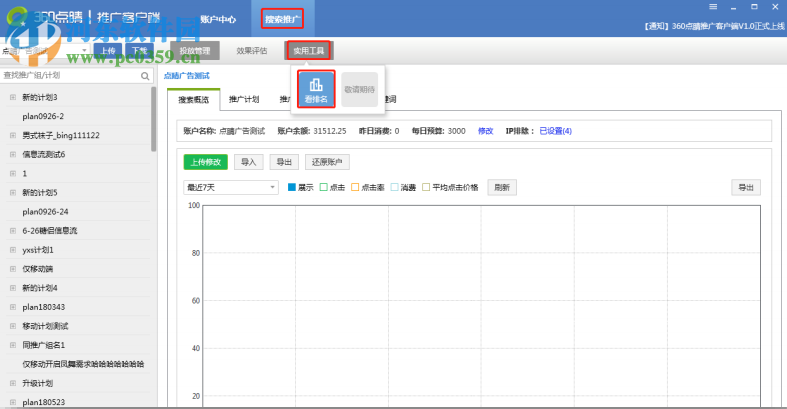The width and height of the screenshot is (787, 409).
Task: Select the plan named 1
Action: point(25,174)
